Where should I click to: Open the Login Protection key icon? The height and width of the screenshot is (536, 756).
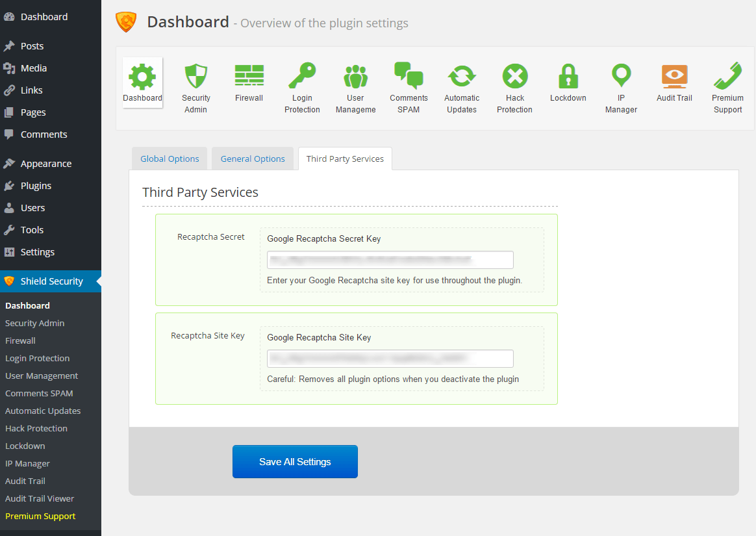[x=302, y=75]
